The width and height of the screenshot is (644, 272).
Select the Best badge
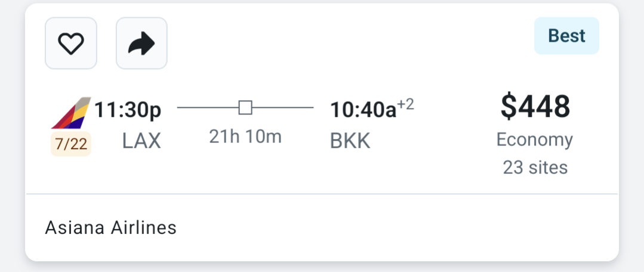(x=566, y=36)
